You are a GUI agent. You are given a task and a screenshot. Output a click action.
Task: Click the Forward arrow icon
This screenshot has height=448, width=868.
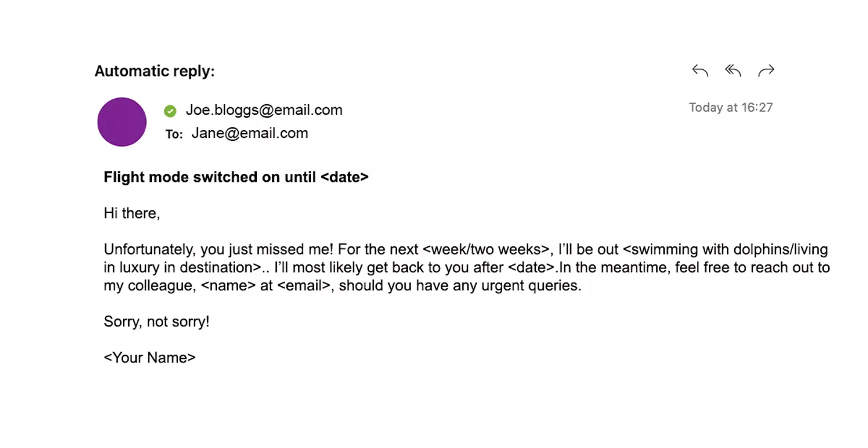[x=766, y=71]
